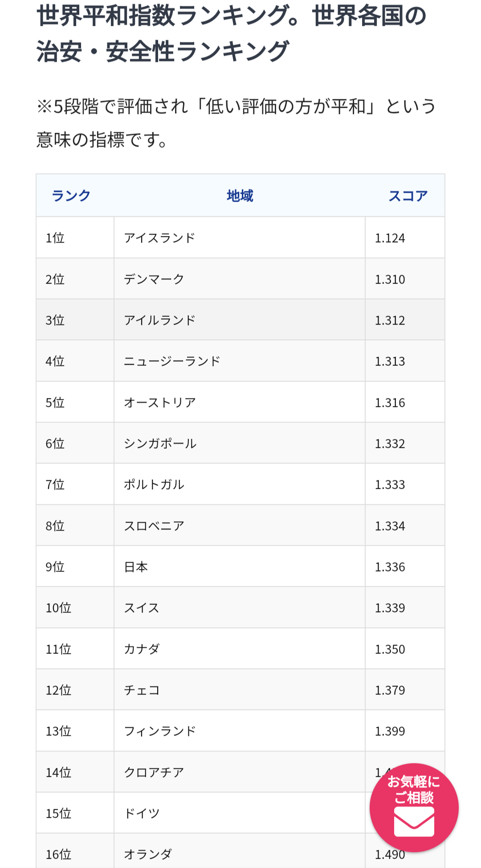Screen dimensions: 481x868
Task: Click the ランク column header
Action: tap(71, 196)
